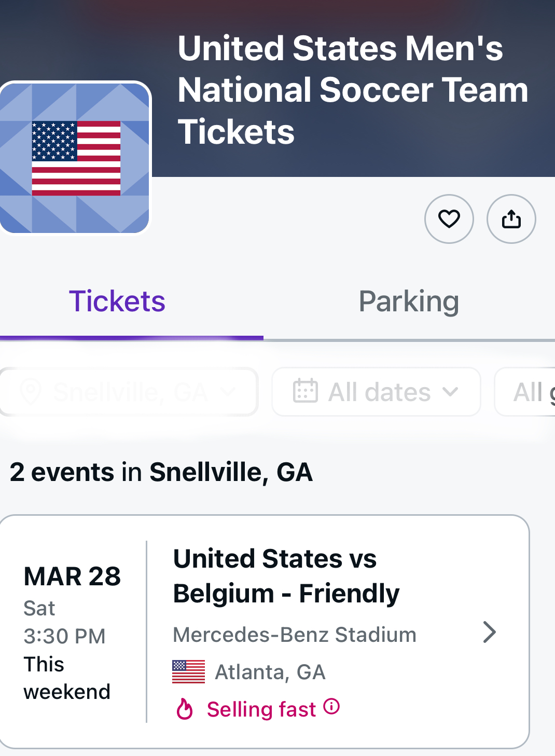Open the US flag team logo image
The image size is (555, 756).
[x=76, y=158]
